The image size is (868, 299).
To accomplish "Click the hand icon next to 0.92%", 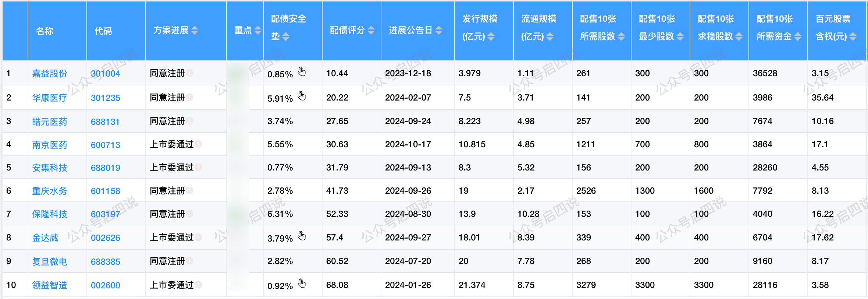I will [302, 283].
